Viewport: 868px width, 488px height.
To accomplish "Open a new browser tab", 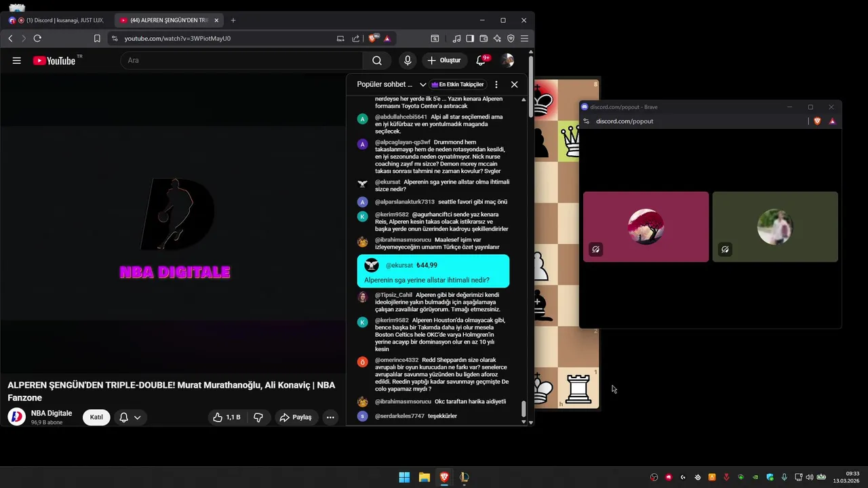I will pos(233,20).
